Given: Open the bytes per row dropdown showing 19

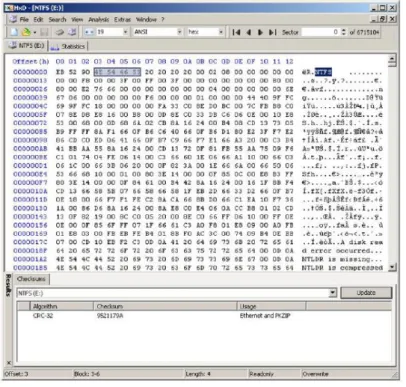Looking at the screenshot, I should click(x=126, y=32).
